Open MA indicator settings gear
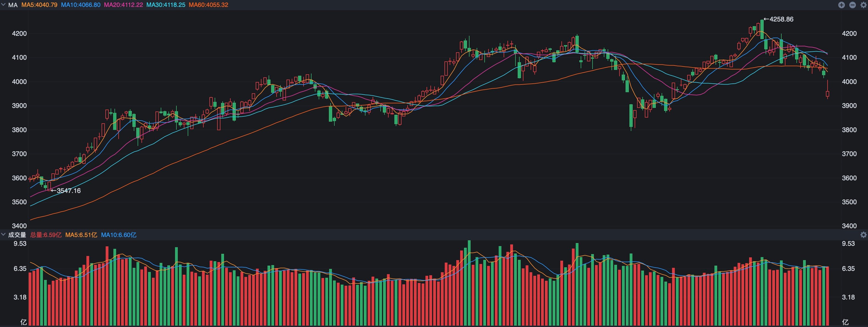The width and height of the screenshot is (868, 327). [863, 5]
